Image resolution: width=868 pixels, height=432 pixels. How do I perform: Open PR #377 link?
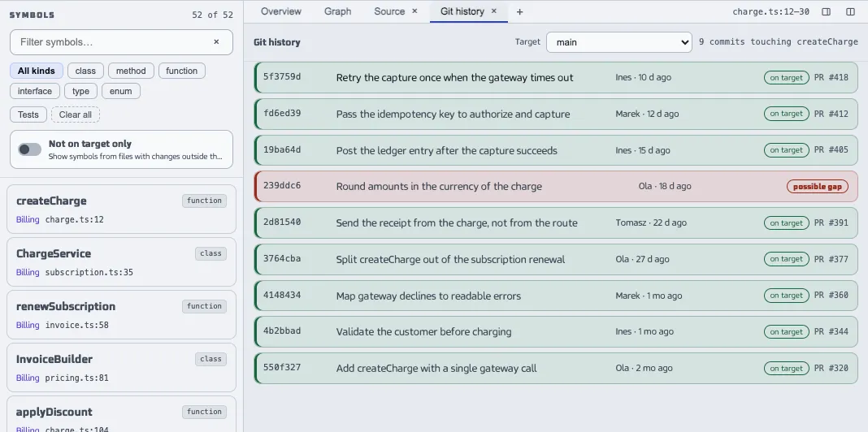831,259
